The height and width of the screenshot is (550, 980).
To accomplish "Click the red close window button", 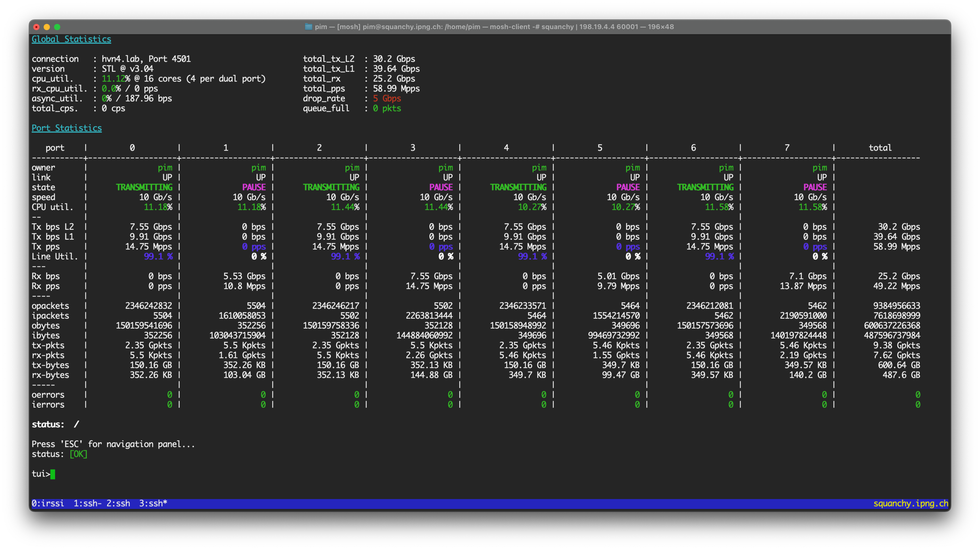I will pyautogui.click(x=37, y=27).
